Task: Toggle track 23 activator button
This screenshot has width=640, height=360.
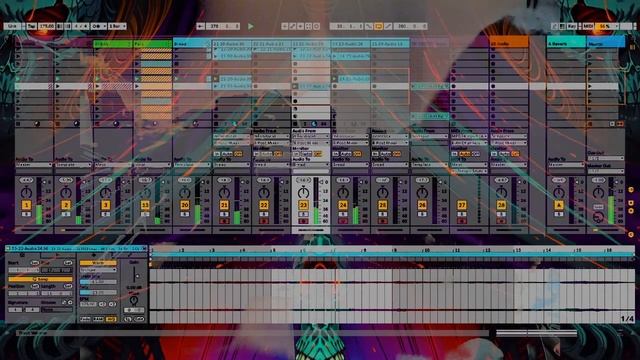Action: 303,205
